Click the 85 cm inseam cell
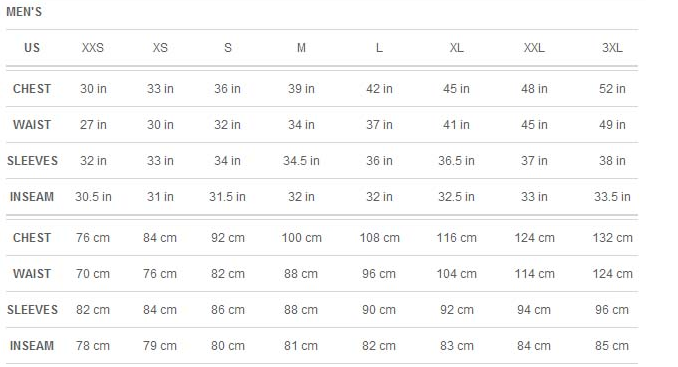This screenshot has height=367, width=678. tap(612, 346)
